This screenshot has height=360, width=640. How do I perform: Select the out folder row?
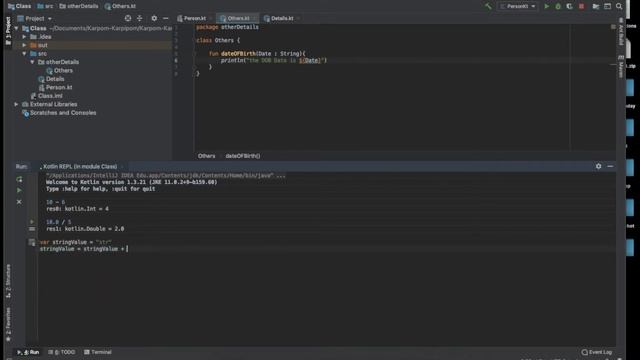(93, 45)
